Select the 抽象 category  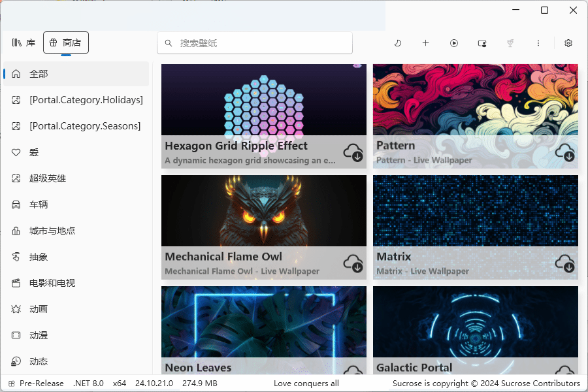76,257
